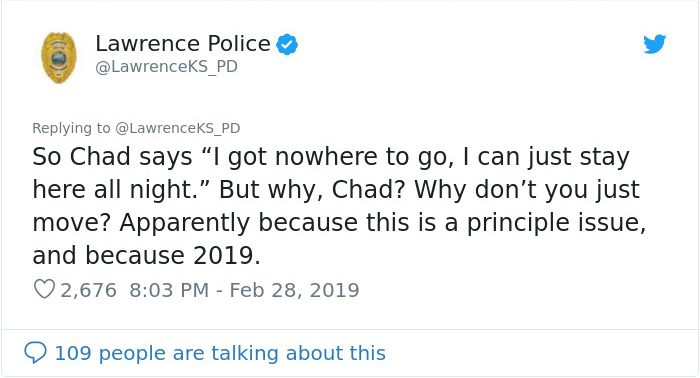Like the tweet with the heart icon
Image resolution: width=700 pixels, height=378 pixels.
pos(44,289)
